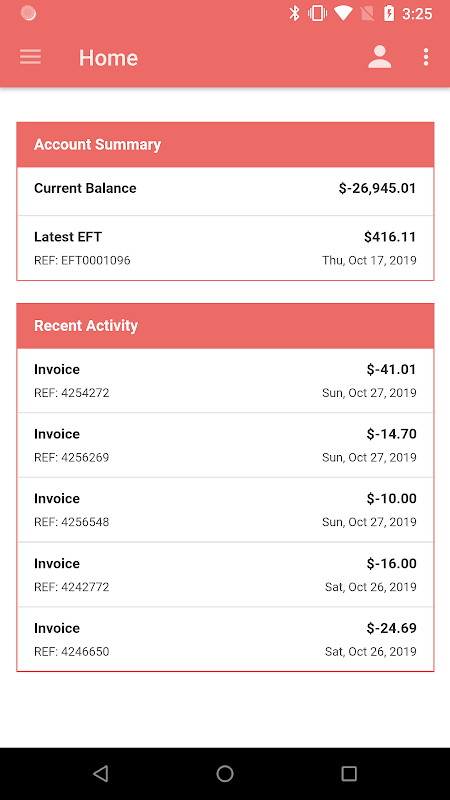
Task: Open the three-dot overflow menu
Action: coord(426,57)
